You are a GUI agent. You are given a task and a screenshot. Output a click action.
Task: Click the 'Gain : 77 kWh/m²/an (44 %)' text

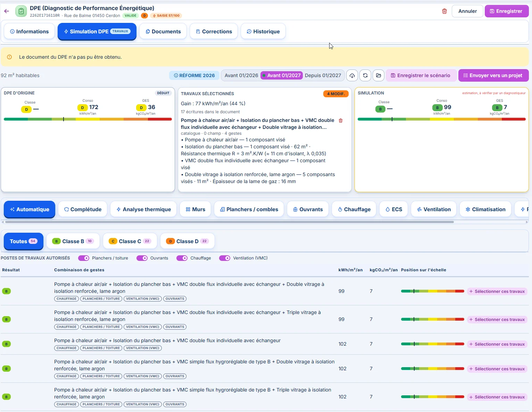click(x=213, y=104)
